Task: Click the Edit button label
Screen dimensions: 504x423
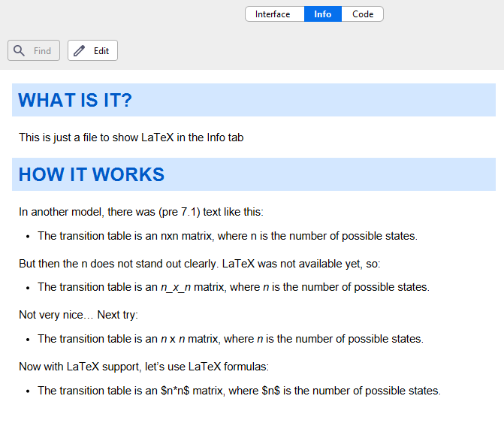Action: pos(101,51)
